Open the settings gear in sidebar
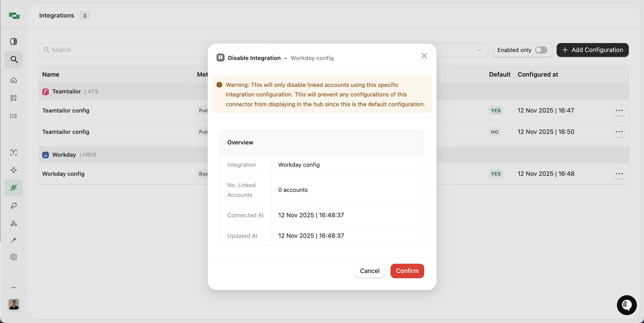The width and height of the screenshot is (644, 323). [14, 257]
